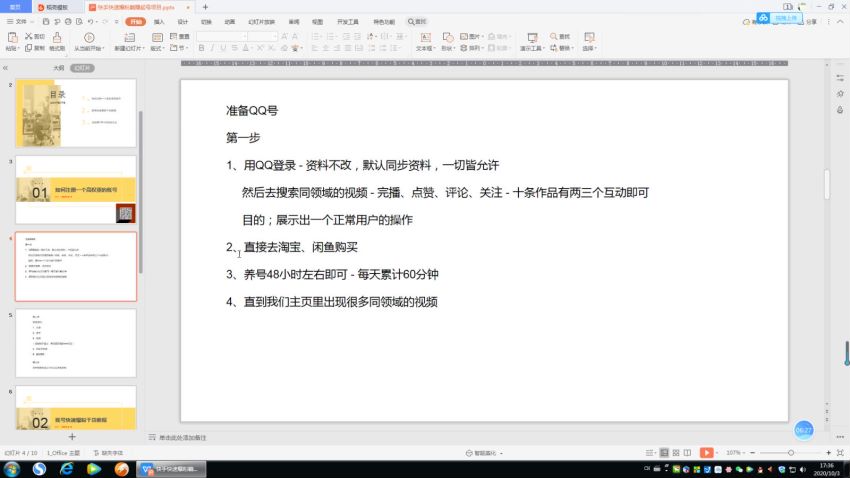Image resolution: width=850 pixels, height=478 pixels.
Task: Open the Home (开始) ribbon tab
Action: 136,22
